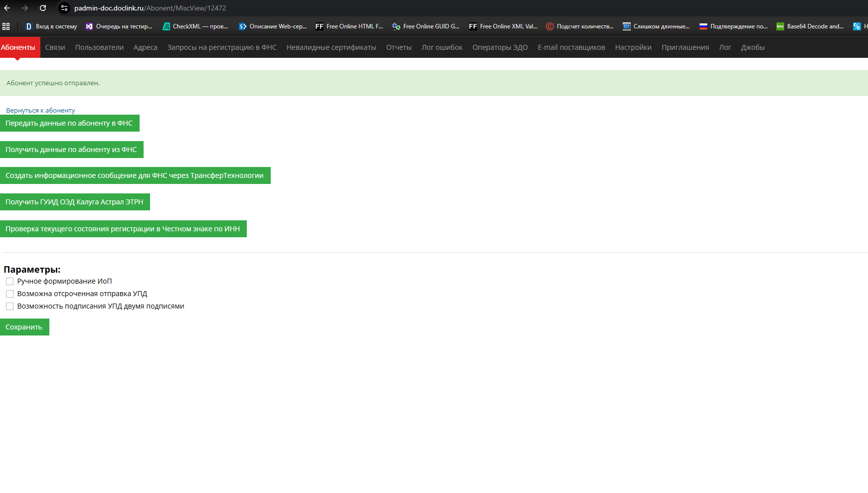This screenshot has width=868, height=493.
Task: Save parameters with the 'Сохранить' button
Action: 24,327
